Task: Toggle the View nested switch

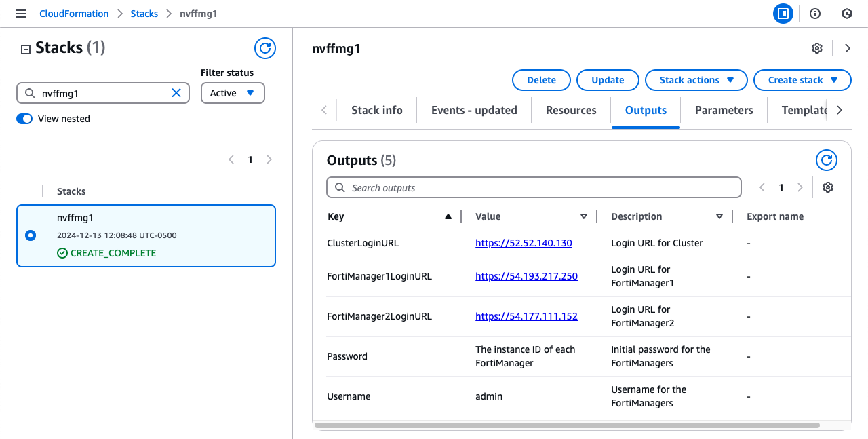Action: [24, 119]
